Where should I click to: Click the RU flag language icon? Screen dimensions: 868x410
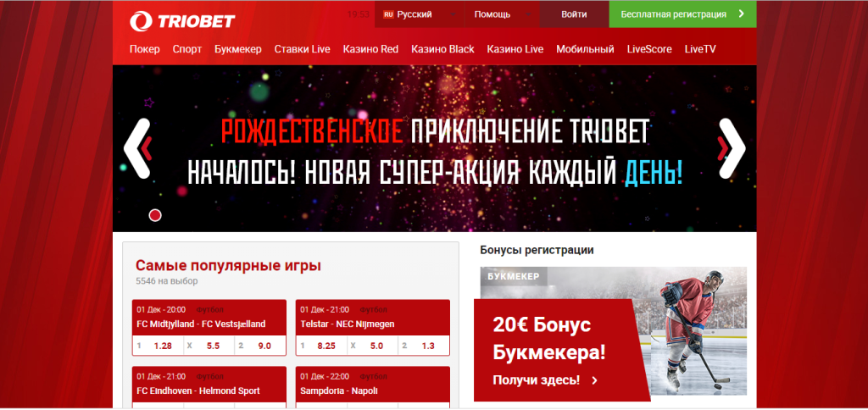coord(388,14)
